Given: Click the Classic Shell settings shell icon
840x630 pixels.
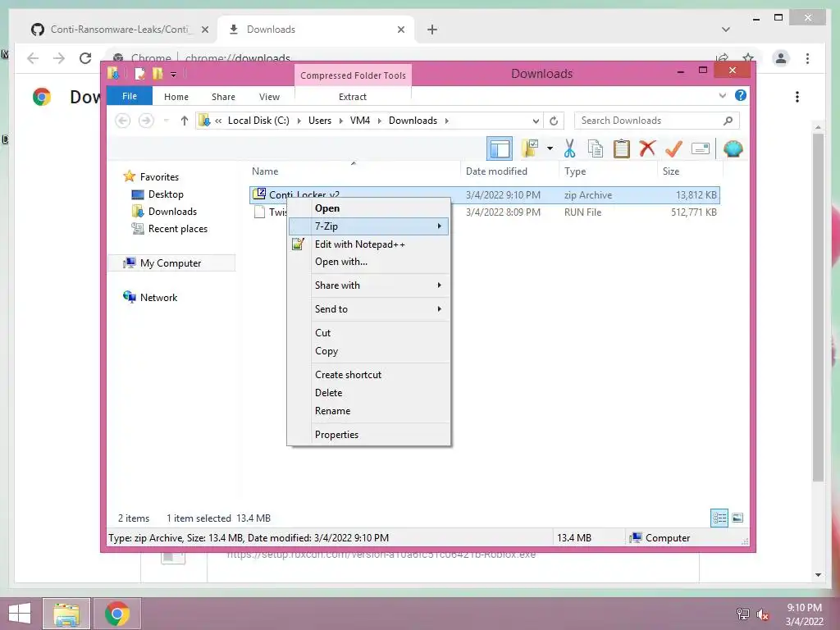Looking at the screenshot, I should (x=733, y=148).
